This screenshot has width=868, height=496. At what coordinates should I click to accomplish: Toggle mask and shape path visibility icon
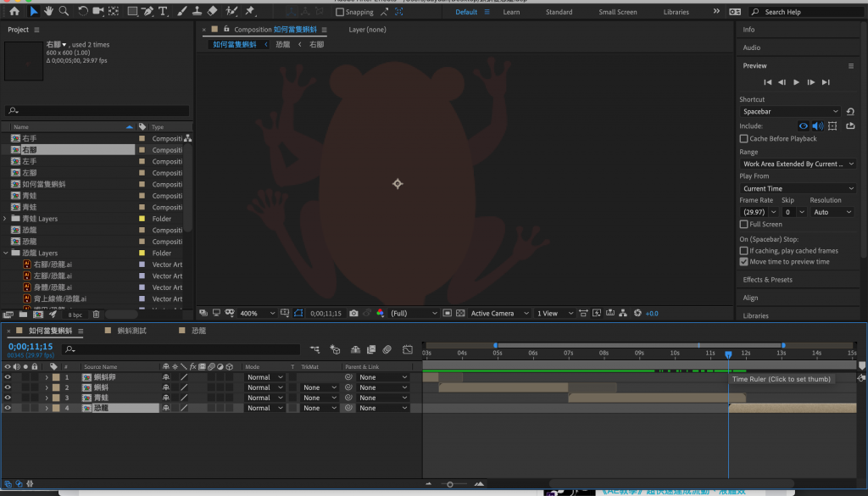click(298, 314)
